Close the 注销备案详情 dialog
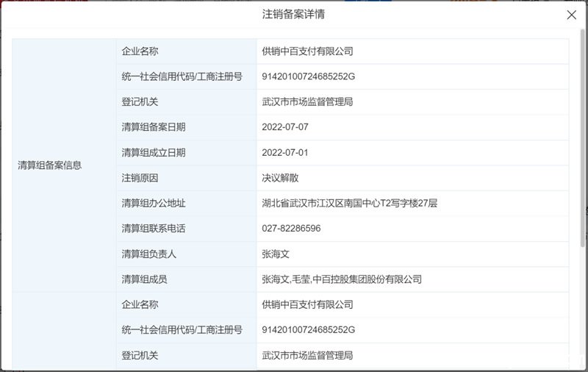This screenshot has height=372, width=588. point(572,15)
